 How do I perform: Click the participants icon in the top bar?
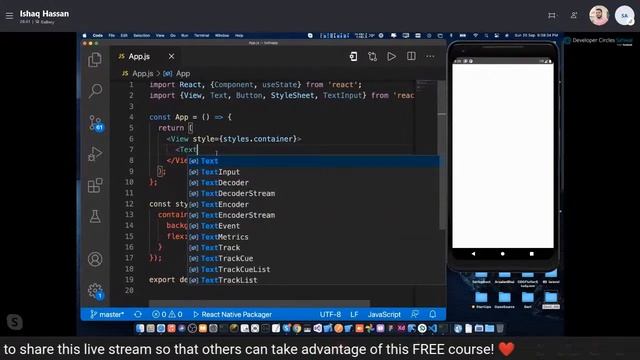[x=574, y=16]
